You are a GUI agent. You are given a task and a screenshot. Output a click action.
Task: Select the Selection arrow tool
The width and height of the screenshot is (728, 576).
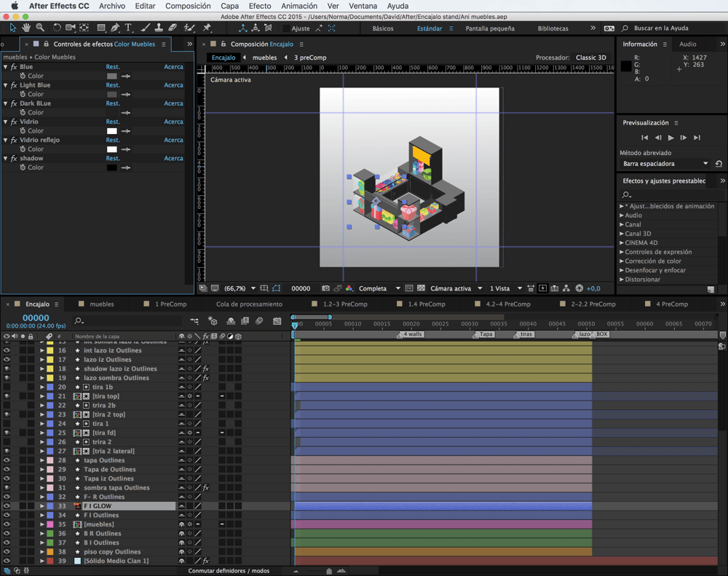[x=12, y=28]
